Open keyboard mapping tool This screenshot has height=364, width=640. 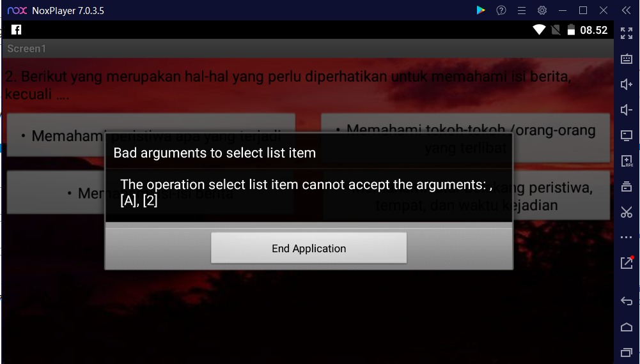tap(626, 59)
